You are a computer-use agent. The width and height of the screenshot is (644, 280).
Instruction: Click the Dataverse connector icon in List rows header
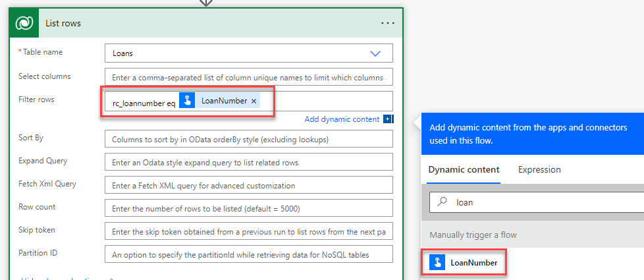(x=26, y=23)
